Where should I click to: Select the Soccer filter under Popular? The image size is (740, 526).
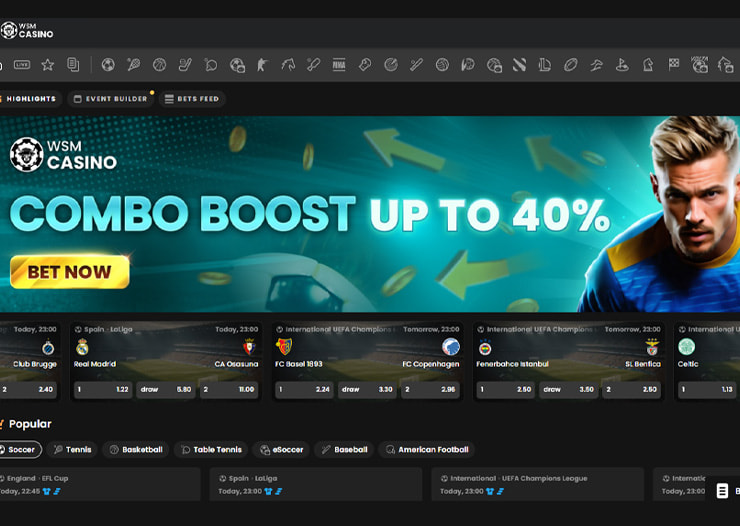[x=20, y=450]
